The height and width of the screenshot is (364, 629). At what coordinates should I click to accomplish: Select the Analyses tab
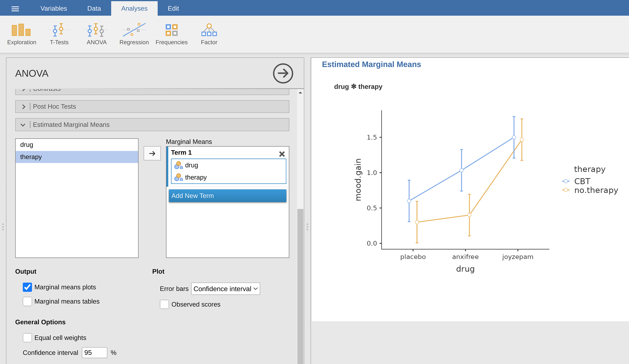134,8
